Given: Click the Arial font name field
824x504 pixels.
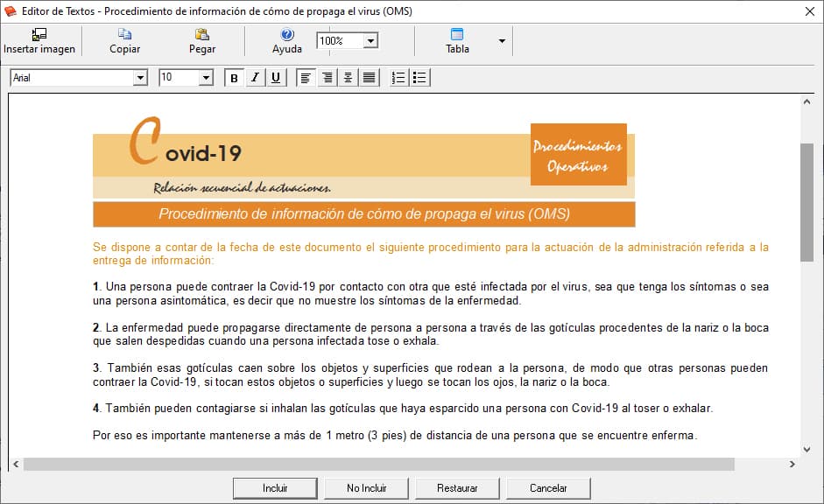Looking at the screenshot, I should (x=72, y=78).
